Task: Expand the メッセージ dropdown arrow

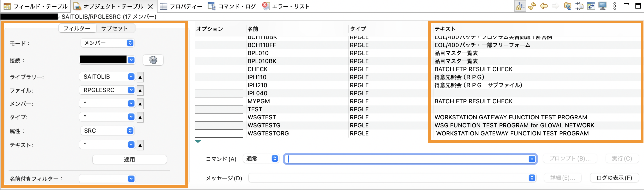Action: coord(532,178)
